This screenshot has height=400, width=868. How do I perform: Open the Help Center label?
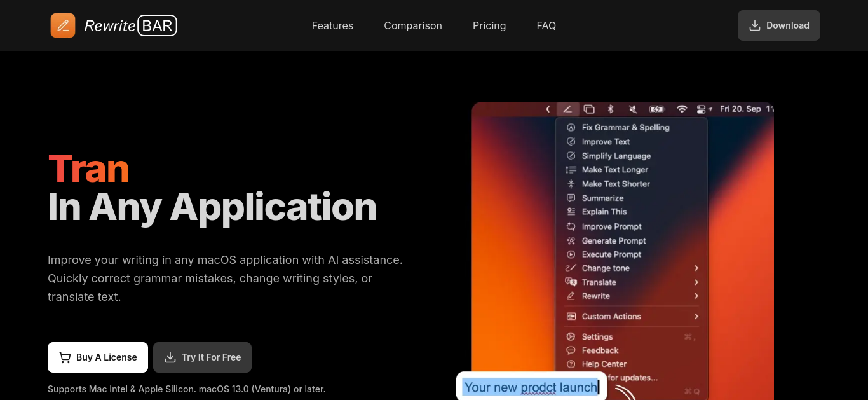pos(604,364)
